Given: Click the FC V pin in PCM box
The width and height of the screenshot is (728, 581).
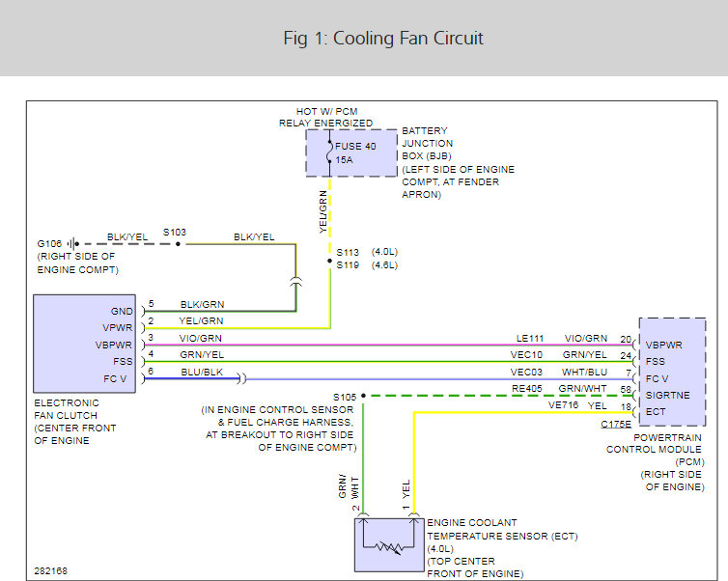Looking at the screenshot, I should [x=657, y=378].
